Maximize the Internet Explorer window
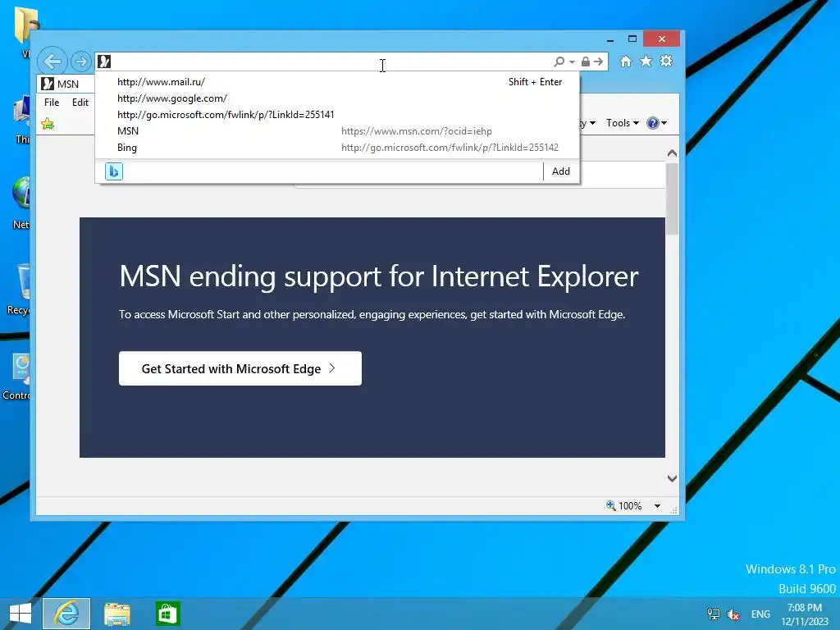This screenshot has height=630, width=840. tap(632, 39)
